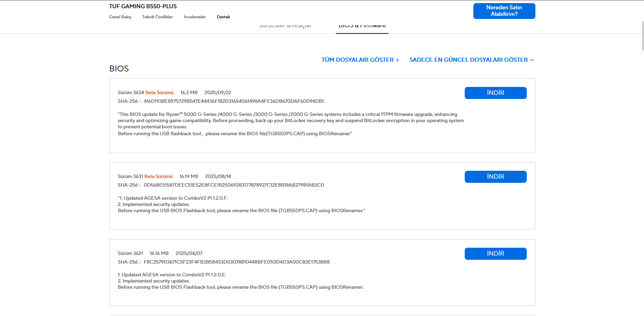The image size is (644, 316).
Task: Download BIOS version 3621 with İNDİR
Action: point(495,254)
